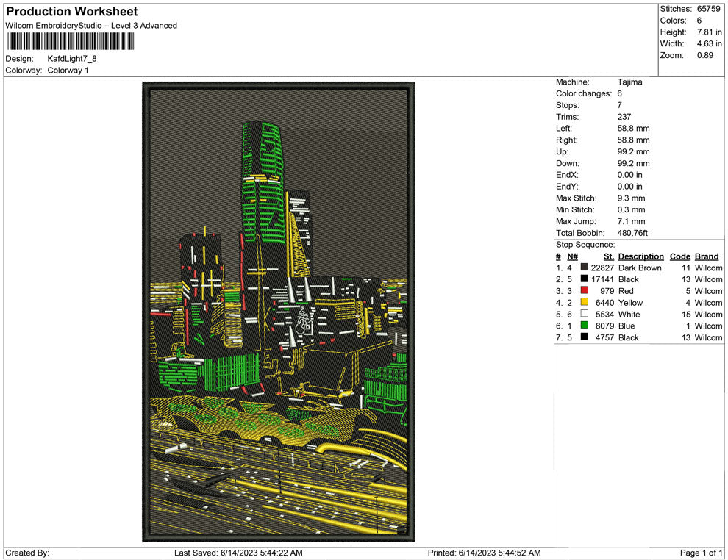
Task: Click the Production Worksheet title
Action: click(72, 12)
